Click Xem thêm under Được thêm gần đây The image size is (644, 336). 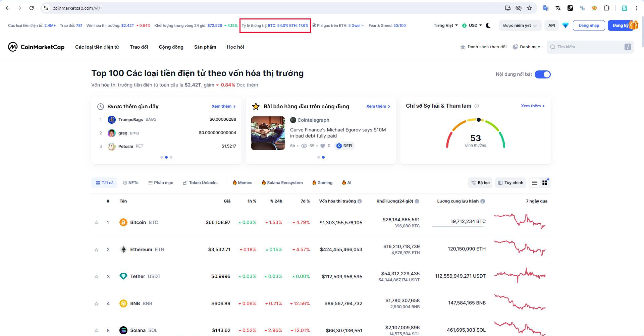tap(224, 106)
